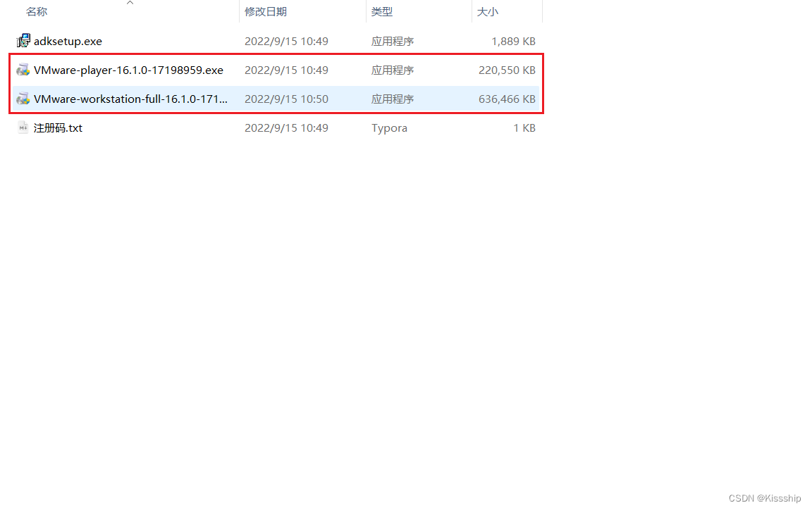Click the size value 636,466 KB
The height and width of the screenshot is (510, 812).
tap(507, 99)
